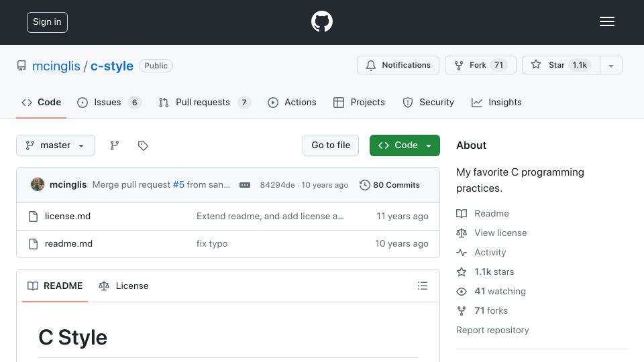Viewport: 644px width, 362px height.
Task: Open the 1.1k stars link
Action: [485, 271]
